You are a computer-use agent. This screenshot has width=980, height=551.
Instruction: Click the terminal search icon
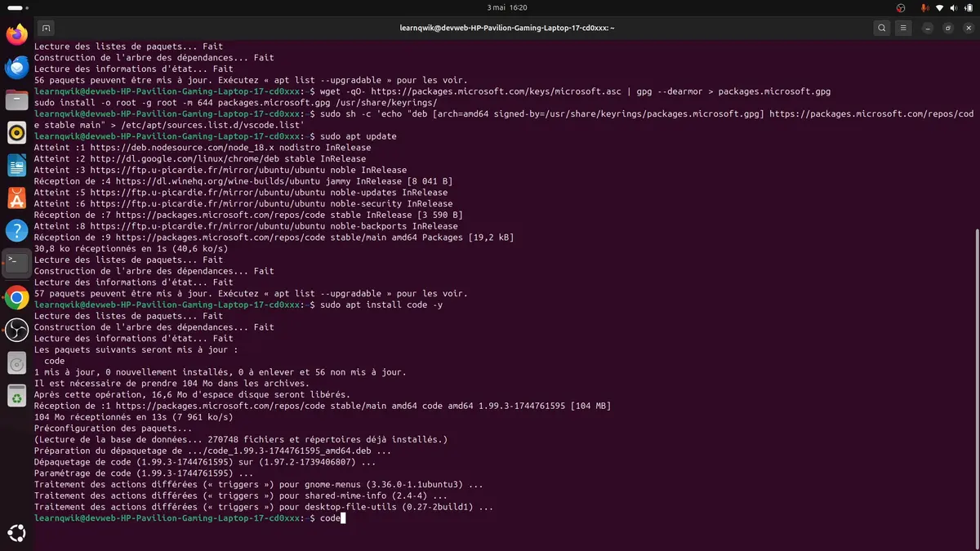pyautogui.click(x=882, y=28)
